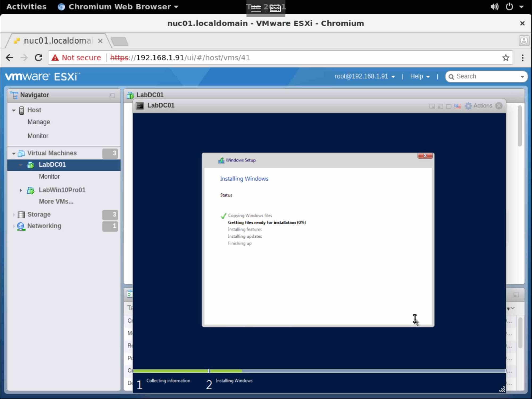The image size is (532, 399).
Task: Reload the page in Chromium
Action: coord(39,58)
